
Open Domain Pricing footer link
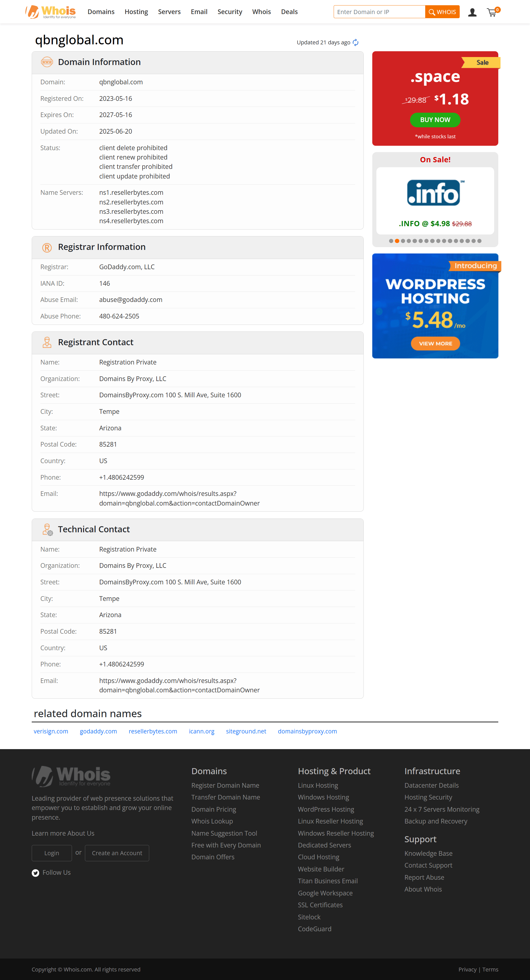pos(214,809)
